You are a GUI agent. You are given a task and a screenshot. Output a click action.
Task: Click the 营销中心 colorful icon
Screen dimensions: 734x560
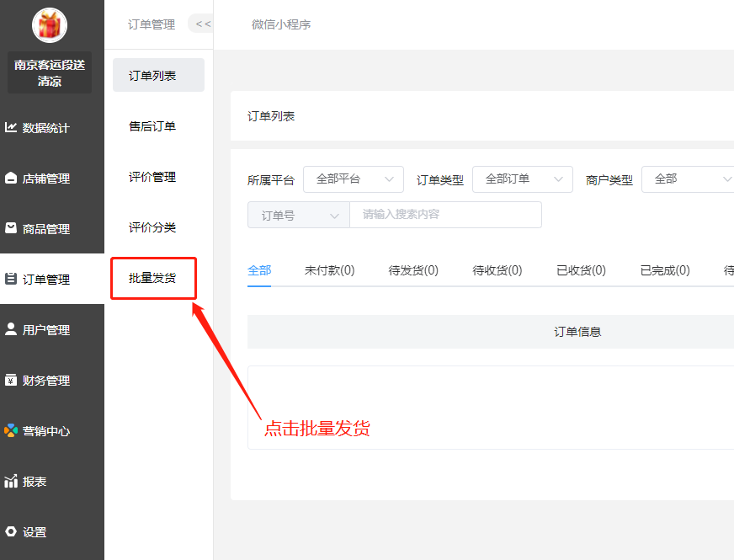click(x=11, y=430)
